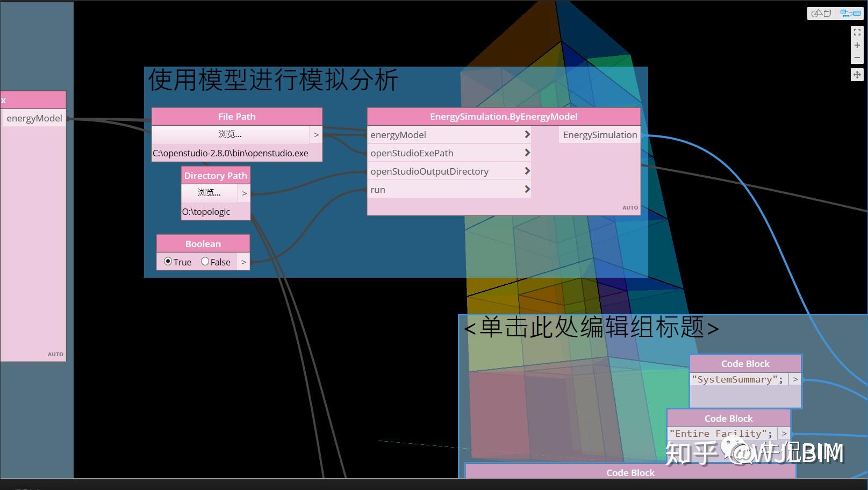Viewport: 868px width, 490px height.
Task: Expand the energyModel input chevron
Action: click(x=527, y=134)
